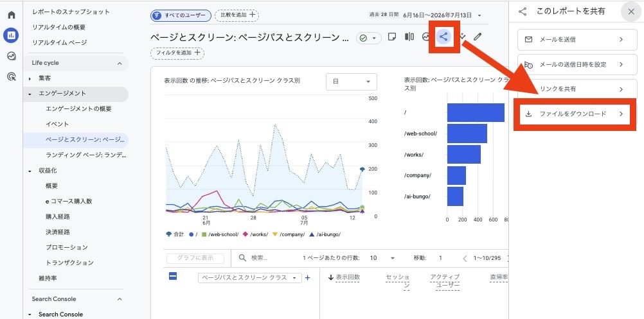The width and height of the screenshot is (644, 319).
Task: Open ランディング ページ report
Action: (86, 155)
